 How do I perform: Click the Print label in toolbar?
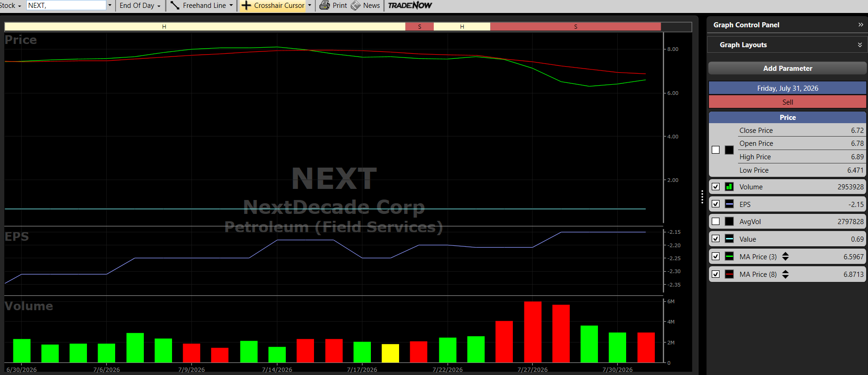coord(340,6)
